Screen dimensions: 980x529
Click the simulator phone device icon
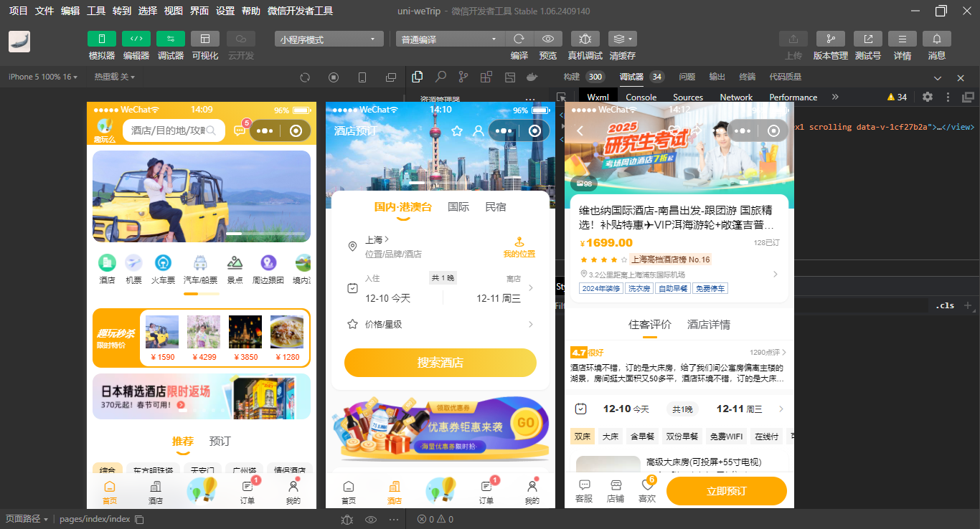click(362, 77)
